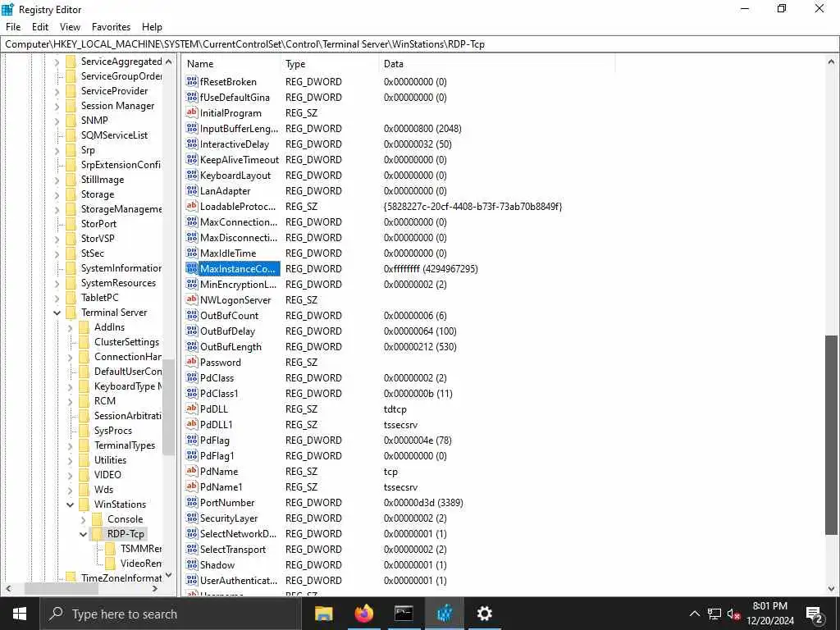The height and width of the screenshot is (630, 840).
Task: Click the WinStations folder icon
Action: [x=84, y=504]
